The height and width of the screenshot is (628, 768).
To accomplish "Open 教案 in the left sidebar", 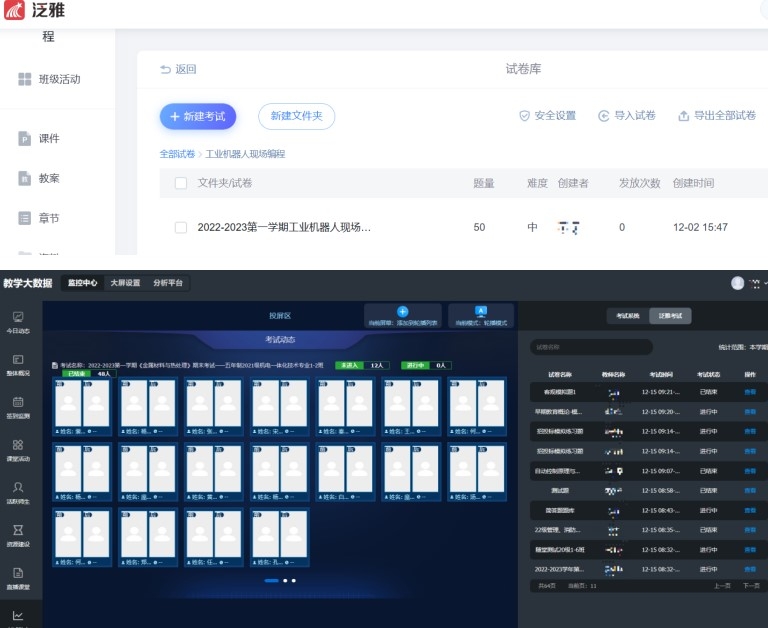I will pos(25,178).
